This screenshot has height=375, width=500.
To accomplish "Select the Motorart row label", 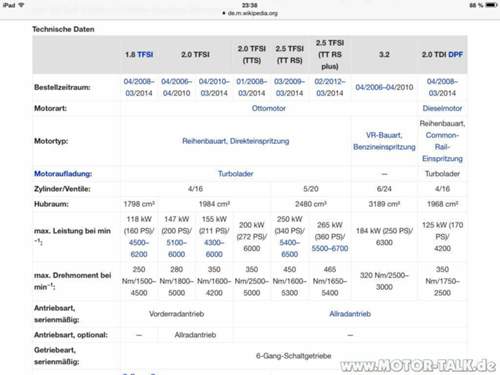I will coord(50,108).
